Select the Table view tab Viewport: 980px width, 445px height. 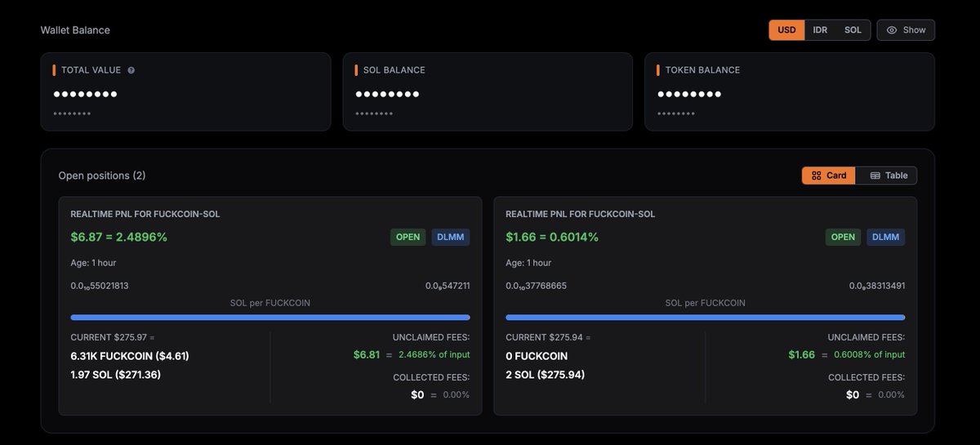tap(887, 176)
